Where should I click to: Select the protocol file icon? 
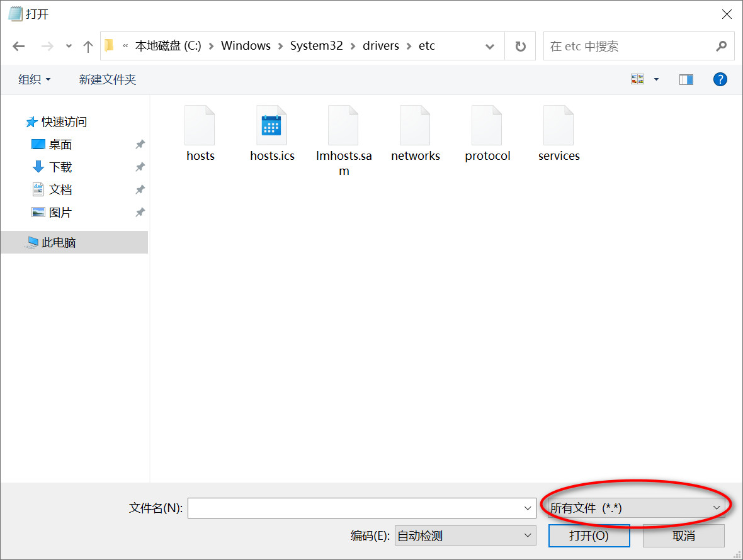click(487, 125)
